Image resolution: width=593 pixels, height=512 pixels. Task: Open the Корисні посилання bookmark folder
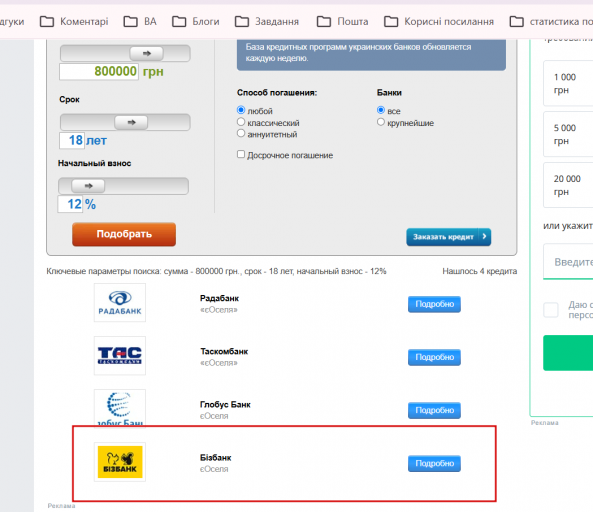pyautogui.click(x=439, y=22)
